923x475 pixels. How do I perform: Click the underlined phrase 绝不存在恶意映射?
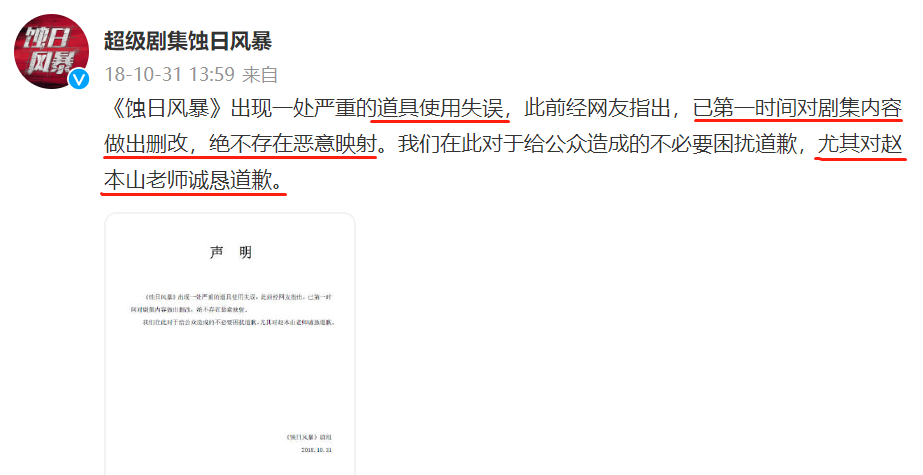pos(293,145)
